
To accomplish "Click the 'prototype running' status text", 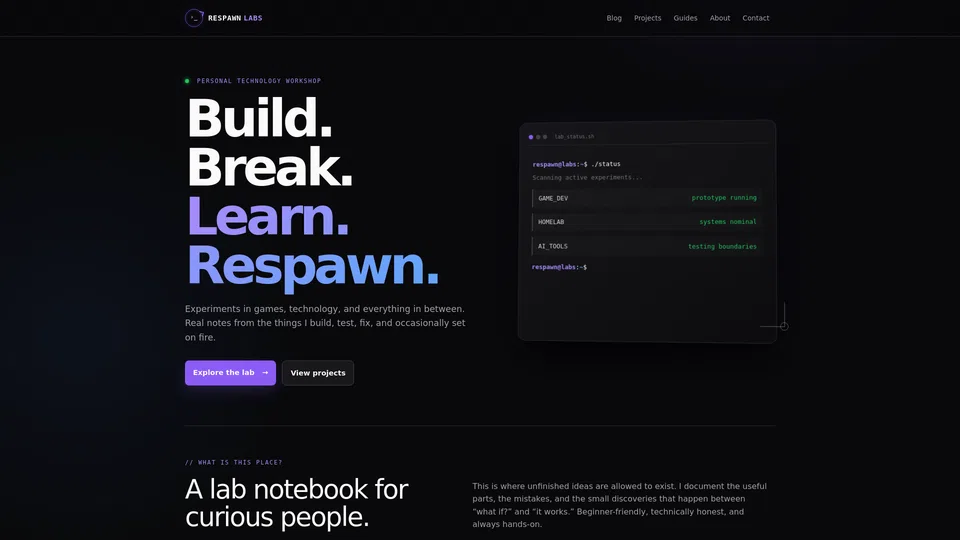I will tap(724, 198).
